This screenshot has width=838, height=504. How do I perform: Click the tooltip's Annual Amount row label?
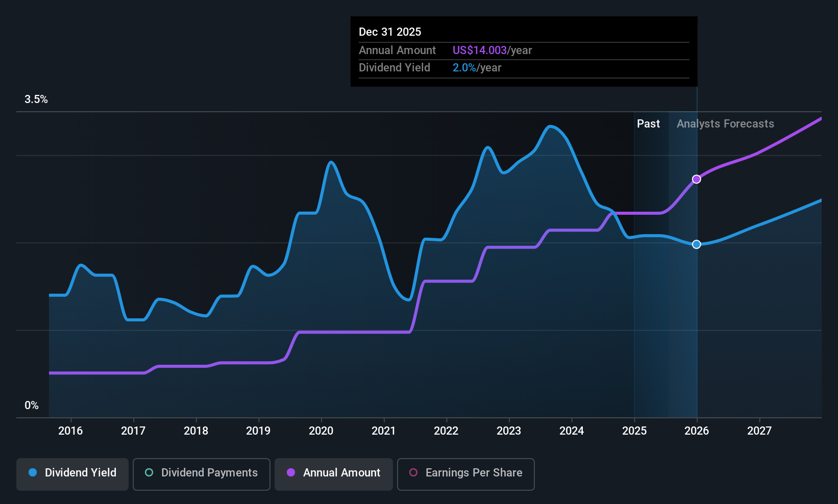(x=397, y=51)
